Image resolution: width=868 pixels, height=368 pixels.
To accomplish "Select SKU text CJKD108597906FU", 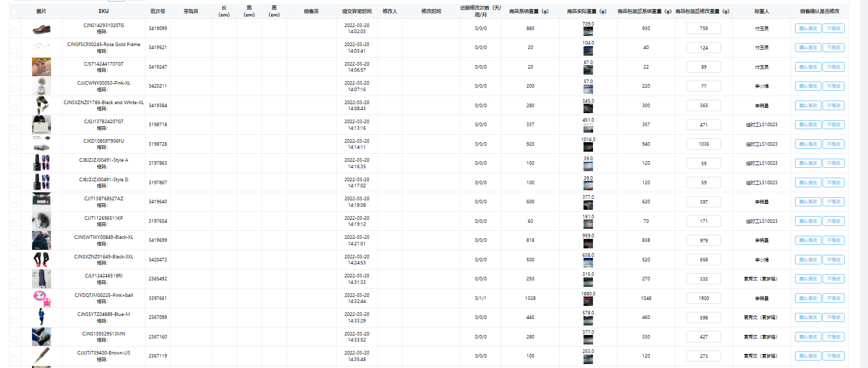I will click(x=103, y=141).
